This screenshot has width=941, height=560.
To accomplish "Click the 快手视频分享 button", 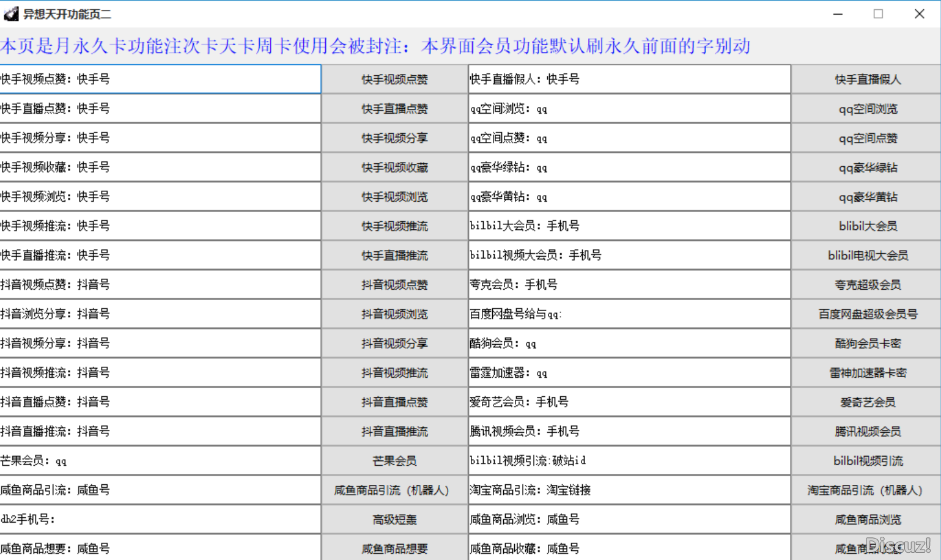I will (x=394, y=138).
